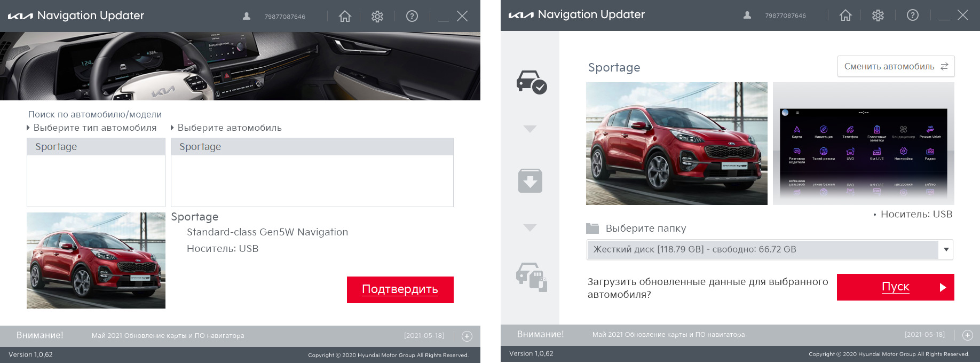Select download step icon in sidebar
980x363 pixels.
[x=530, y=180]
